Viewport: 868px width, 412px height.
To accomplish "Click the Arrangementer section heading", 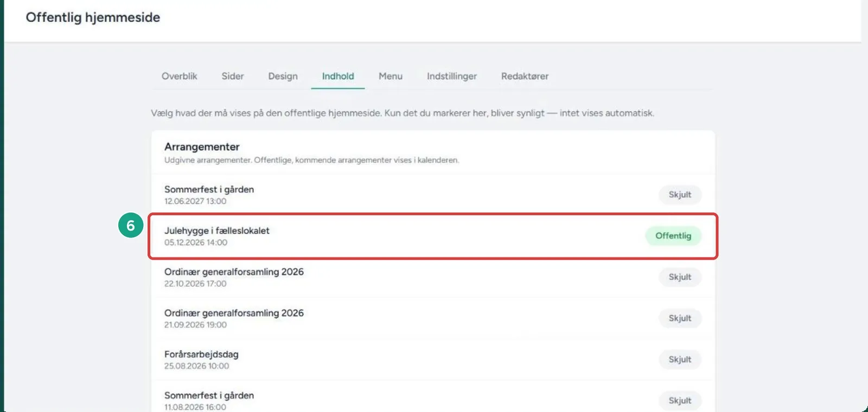I will point(202,147).
